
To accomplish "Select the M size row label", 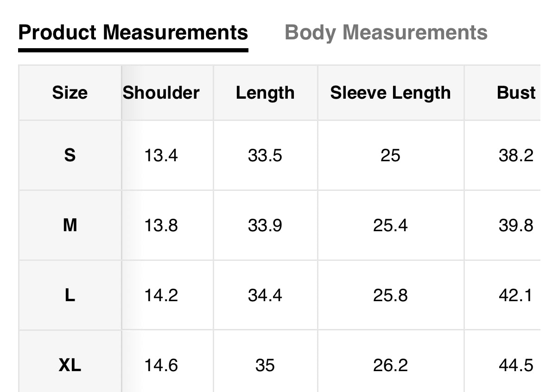I will (x=70, y=225).
